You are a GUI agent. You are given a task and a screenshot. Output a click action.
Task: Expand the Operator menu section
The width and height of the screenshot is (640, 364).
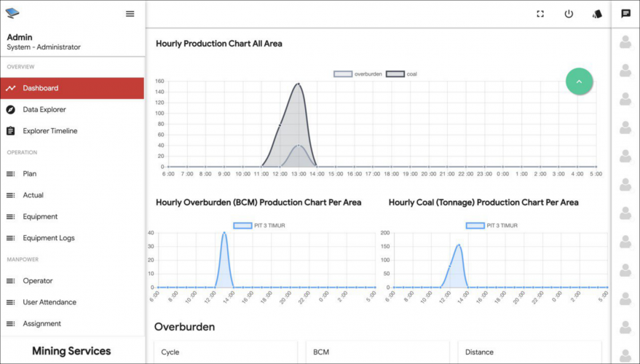pos(37,281)
